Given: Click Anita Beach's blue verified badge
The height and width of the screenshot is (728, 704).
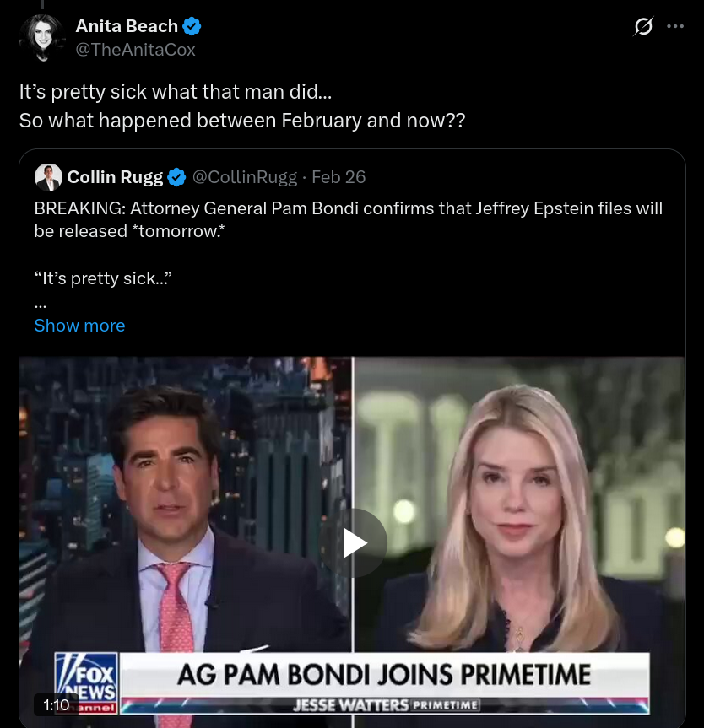Looking at the screenshot, I should [192, 26].
